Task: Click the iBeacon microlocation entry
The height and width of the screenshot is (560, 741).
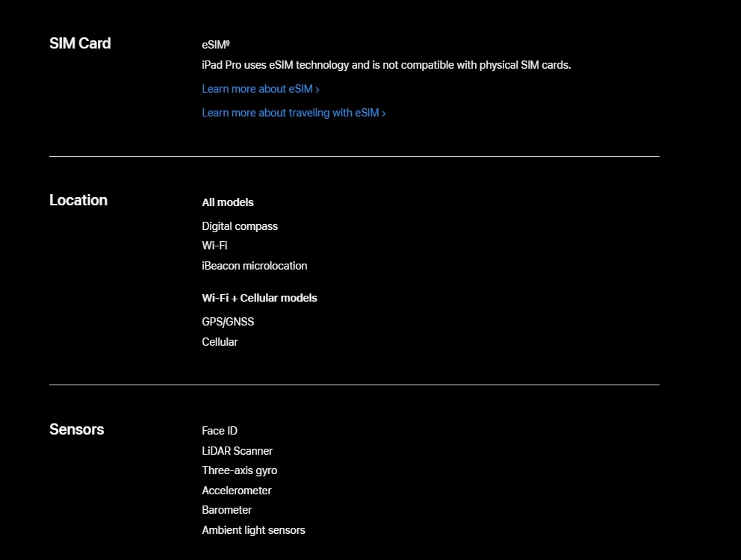Action: [x=254, y=266]
